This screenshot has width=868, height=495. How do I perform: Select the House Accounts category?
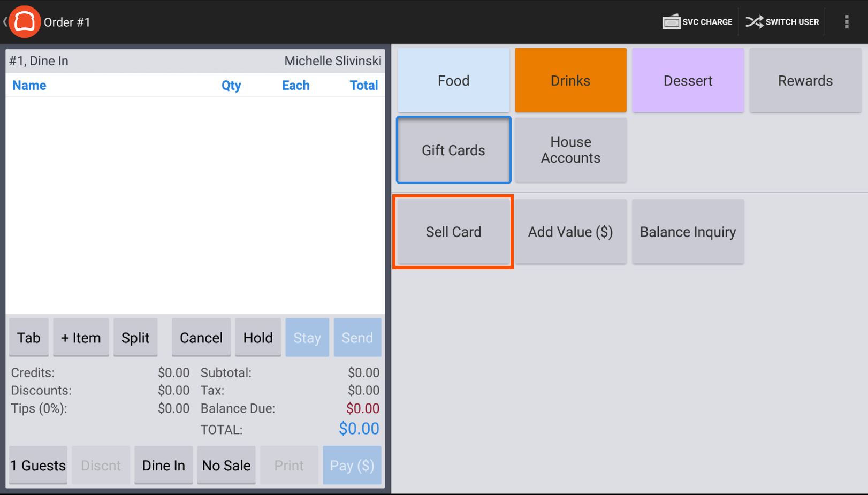(570, 150)
